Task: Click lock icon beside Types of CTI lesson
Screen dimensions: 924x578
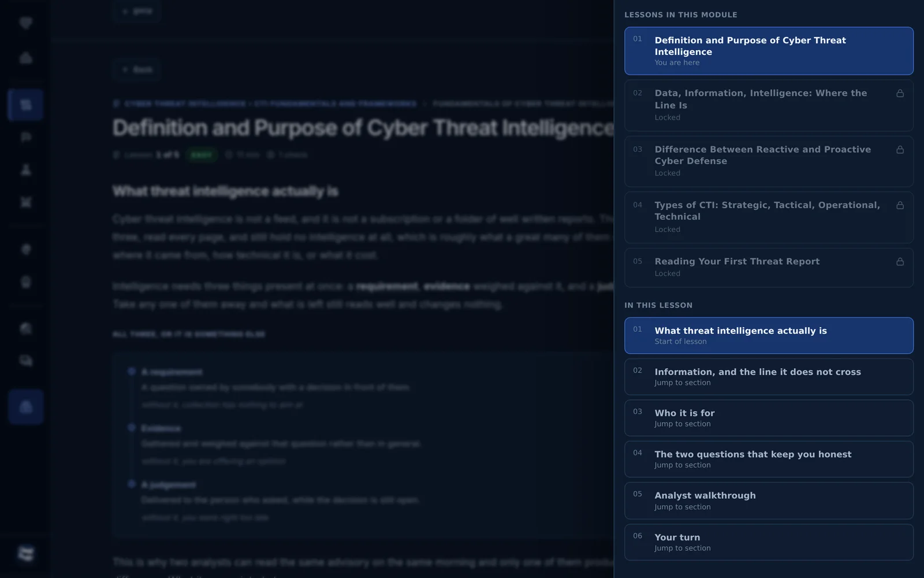Action: (x=900, y=205)
